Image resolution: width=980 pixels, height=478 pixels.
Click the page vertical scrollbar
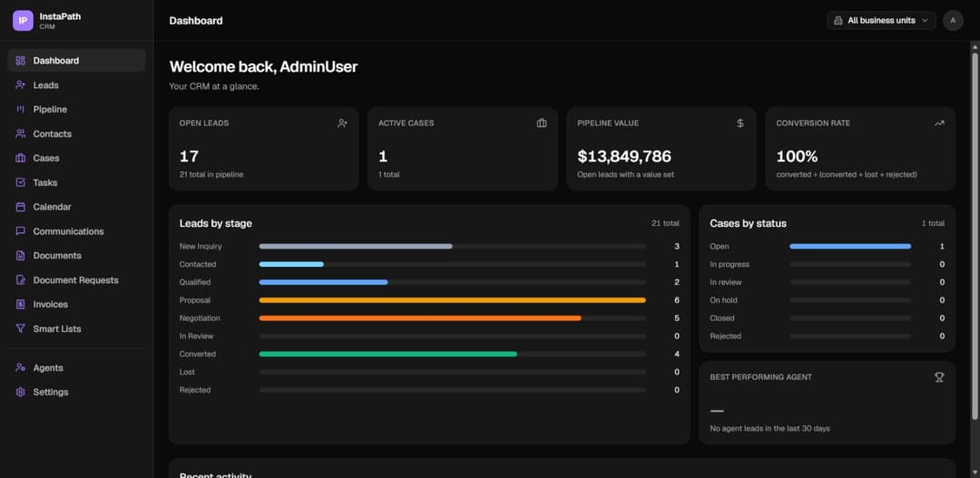[x=975, y=236]
